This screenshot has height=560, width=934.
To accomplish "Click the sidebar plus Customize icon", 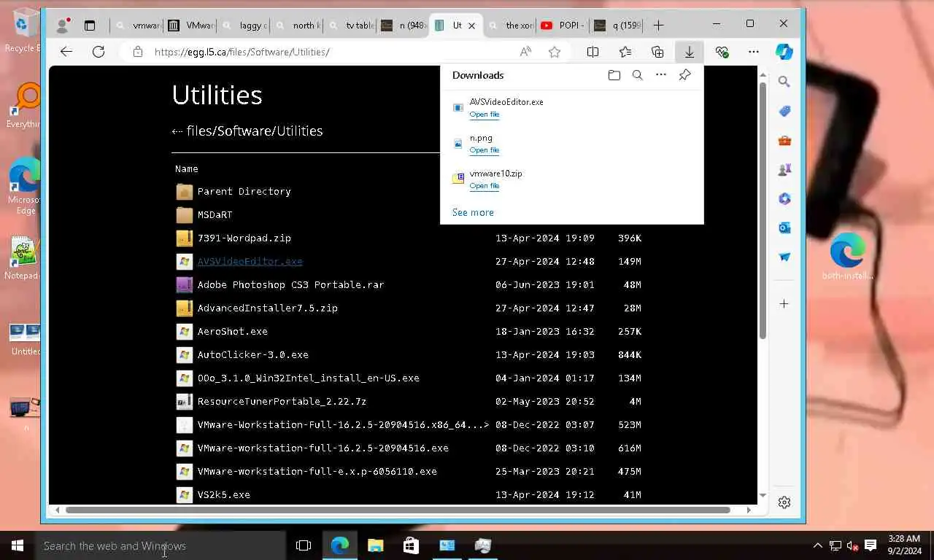I will point(784,303).
